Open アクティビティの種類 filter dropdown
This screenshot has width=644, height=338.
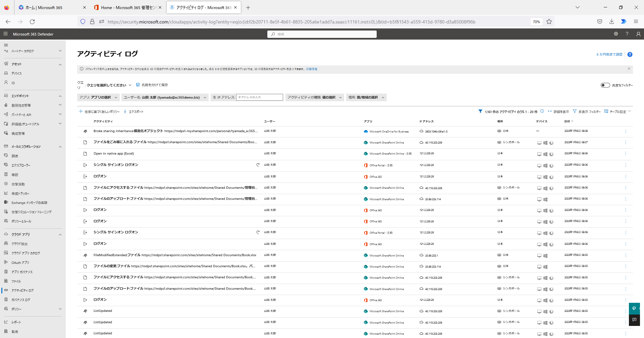click(x=315, y=98)
